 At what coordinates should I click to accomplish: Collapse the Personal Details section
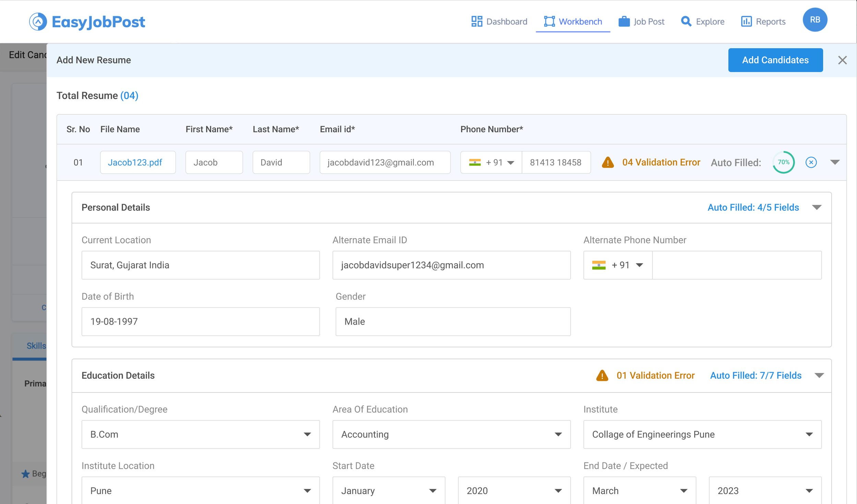[x=817, y=208]
